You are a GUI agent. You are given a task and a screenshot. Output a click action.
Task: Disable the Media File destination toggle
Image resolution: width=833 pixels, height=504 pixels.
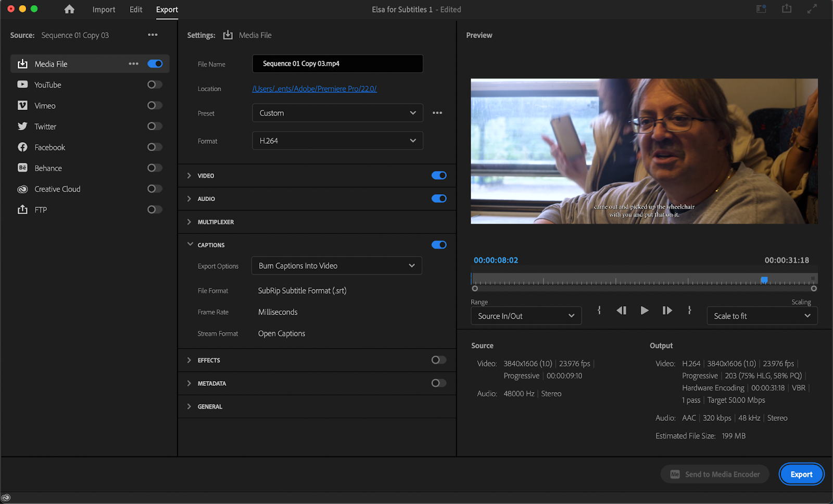155,64
